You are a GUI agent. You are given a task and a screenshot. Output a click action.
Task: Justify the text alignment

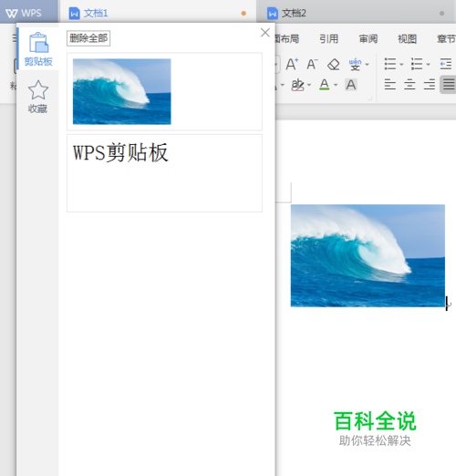(449, 85)
